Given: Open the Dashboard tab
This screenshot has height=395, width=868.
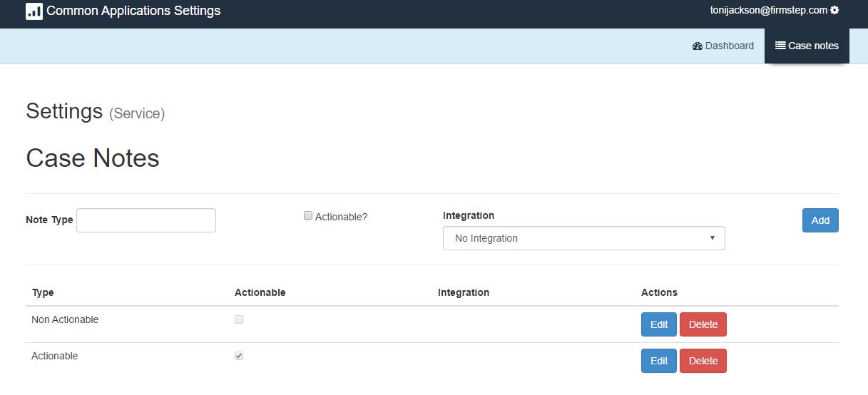Looking at the screenshot, I should (x=723, y=46).
